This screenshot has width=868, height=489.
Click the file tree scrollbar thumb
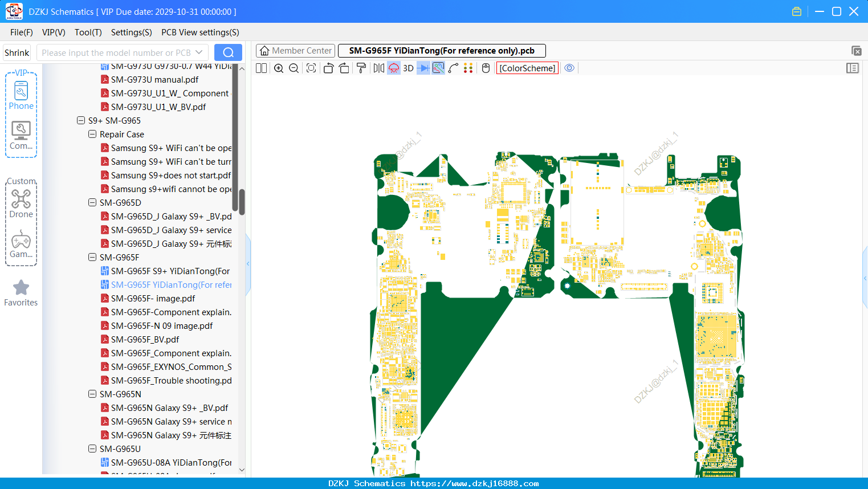pos(242,202)
